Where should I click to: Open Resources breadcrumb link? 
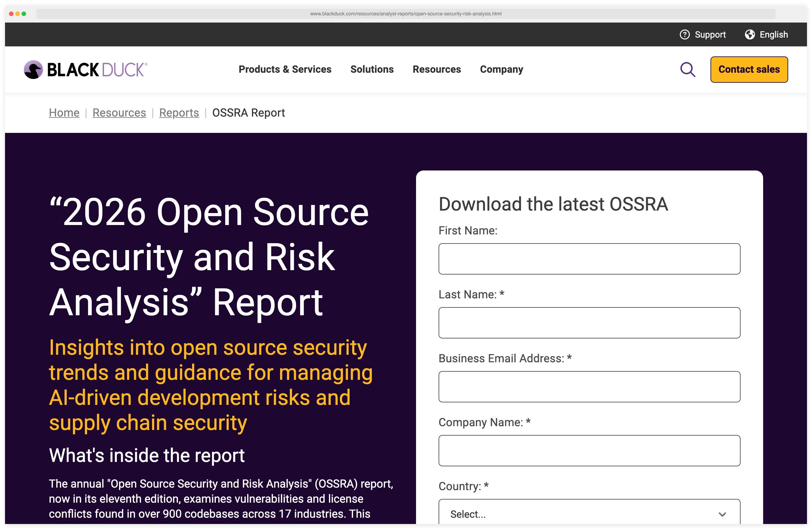[119, 113]
